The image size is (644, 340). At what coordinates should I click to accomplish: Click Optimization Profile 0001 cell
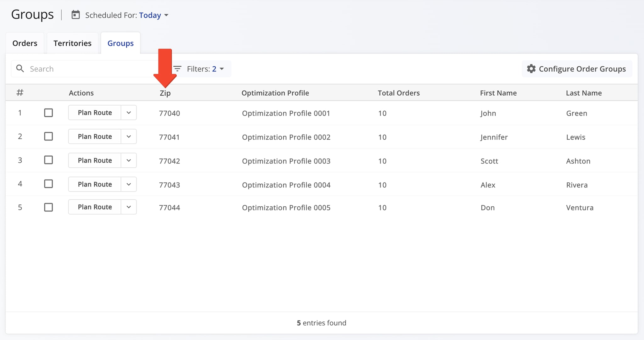click(286, 113)
